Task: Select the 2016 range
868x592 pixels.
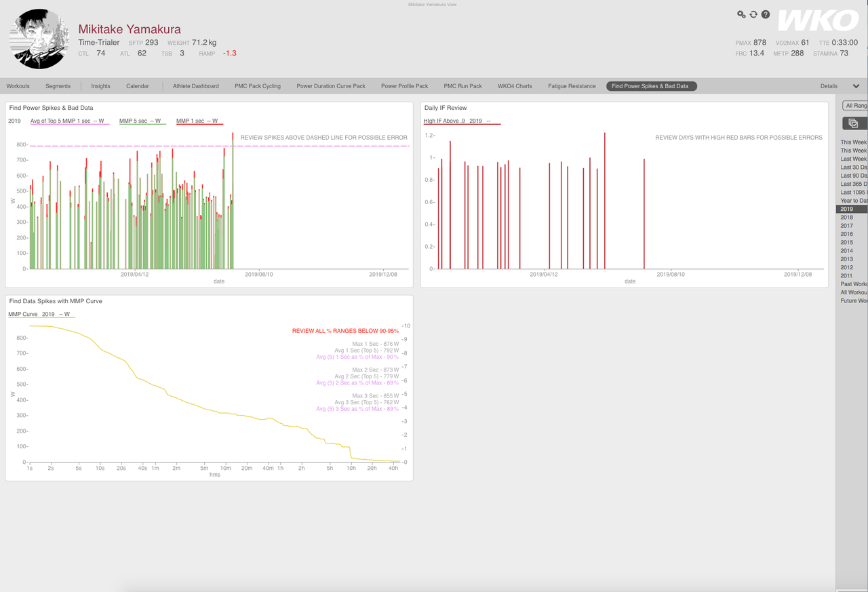Action: [847, 234]
